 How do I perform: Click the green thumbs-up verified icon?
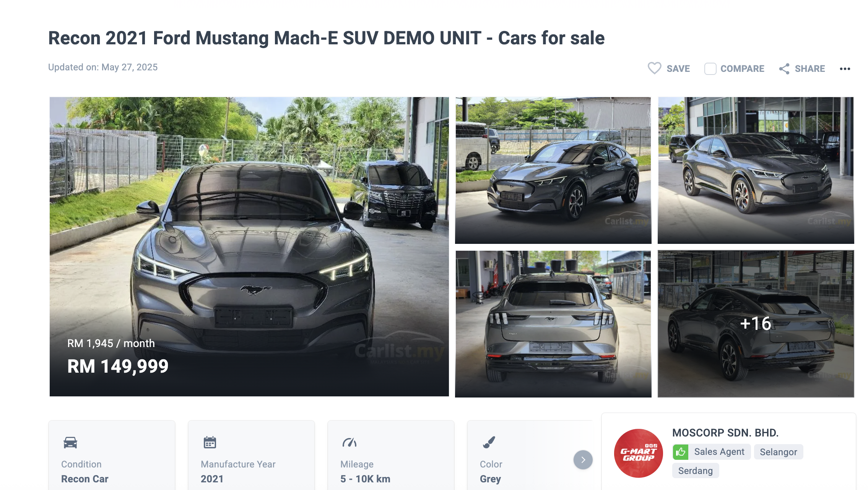pyautogui.click(x=681, y=452)
